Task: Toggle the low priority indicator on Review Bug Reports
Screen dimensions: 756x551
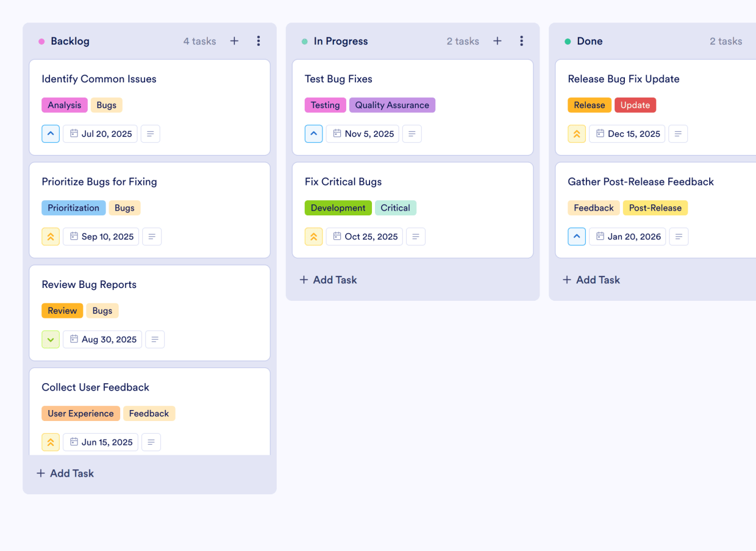Action: point(51,339)
